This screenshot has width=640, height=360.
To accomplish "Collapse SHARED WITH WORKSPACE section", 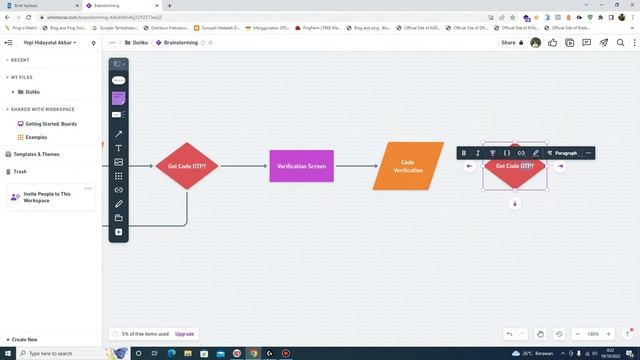I will point(40,109).
